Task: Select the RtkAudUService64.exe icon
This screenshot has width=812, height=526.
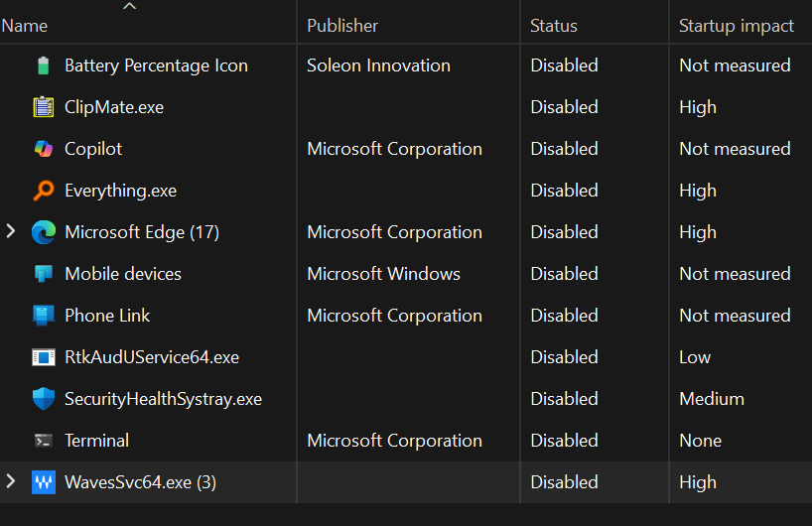Action: pyautogui.click(x=44, y=357)
